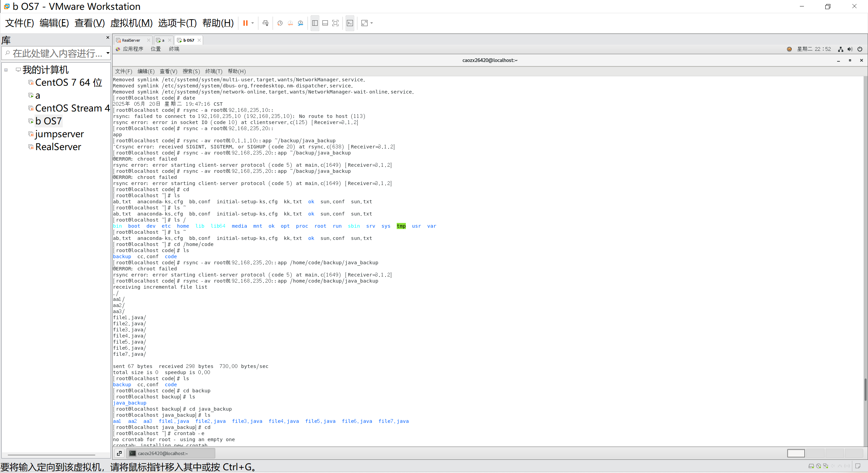The image size is (868, 473).
Task: Open the stretch guest dropdown arrow
Action: (x=372, y=23)
